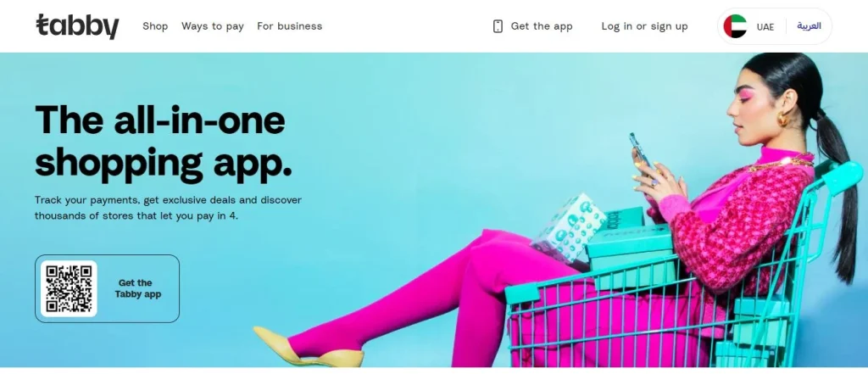Open the UAE country selector
This screenshot has width=868, height=374.
tap(749, 26)
